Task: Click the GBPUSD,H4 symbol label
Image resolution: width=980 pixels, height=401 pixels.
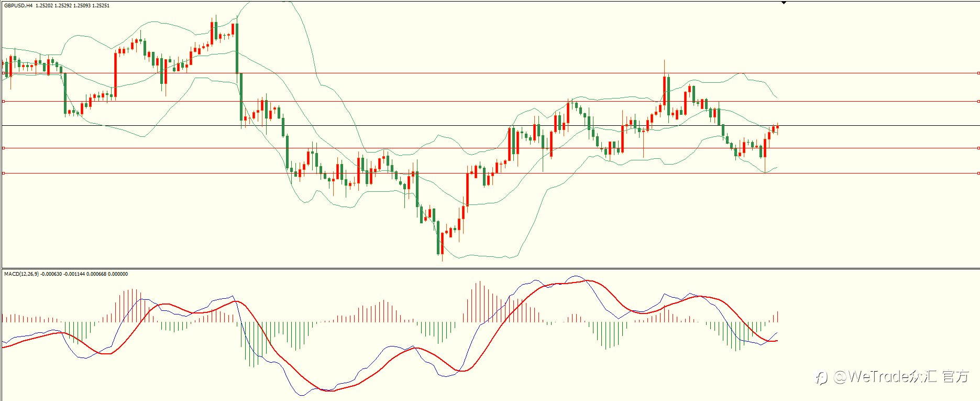Action: [x=18, y=6]
